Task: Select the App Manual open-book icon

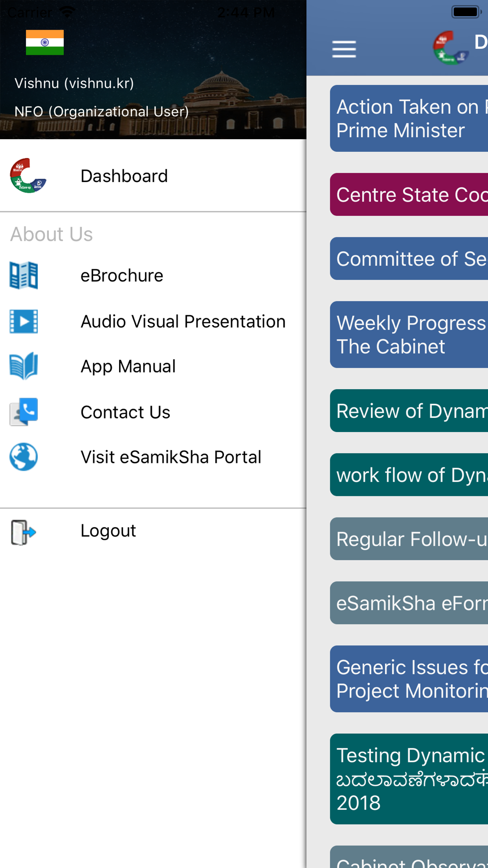Action: pos(23,366)
